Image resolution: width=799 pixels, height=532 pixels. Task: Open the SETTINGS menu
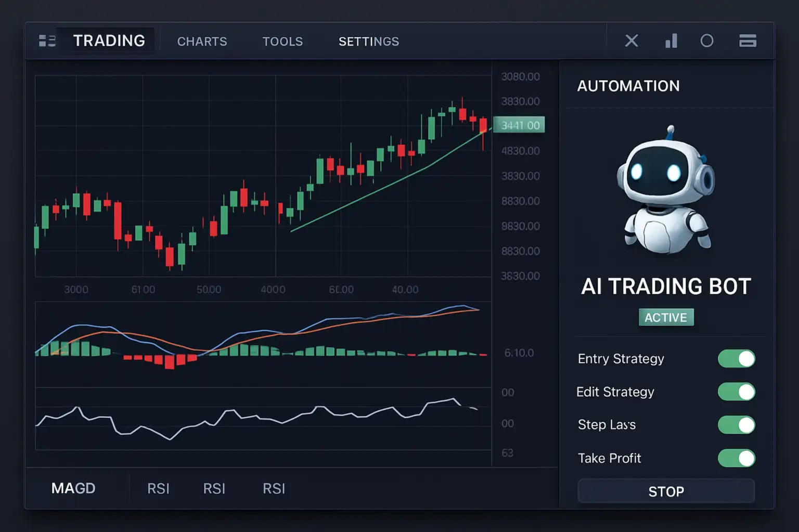pyautogui.click(x=369, y=42)
